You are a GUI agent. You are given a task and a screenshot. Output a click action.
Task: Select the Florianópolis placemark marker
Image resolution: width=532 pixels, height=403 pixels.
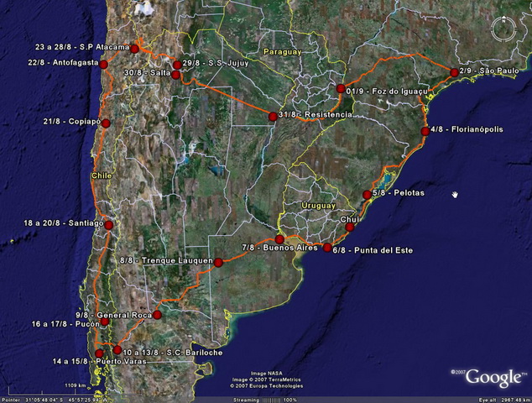[x=425, y=130]
